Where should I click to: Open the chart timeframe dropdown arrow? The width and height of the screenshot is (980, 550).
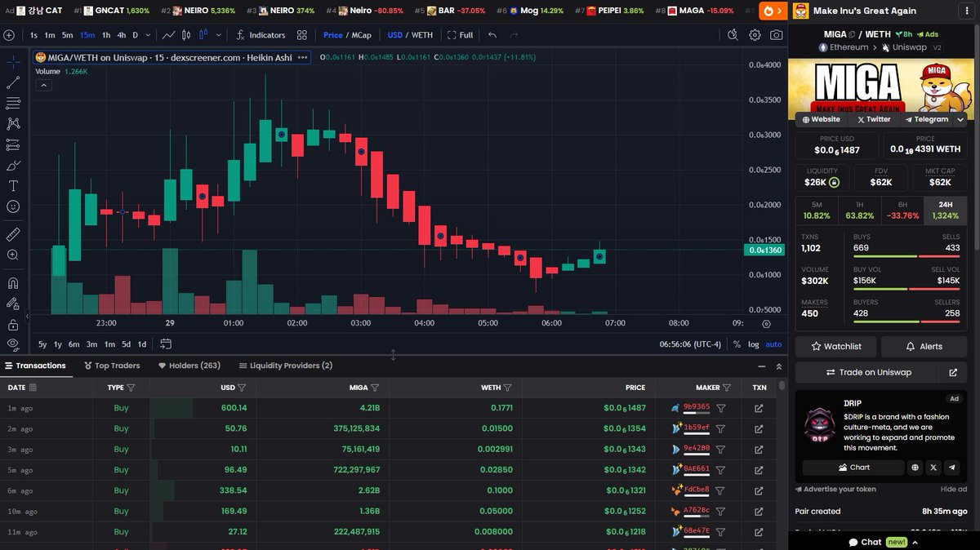[148, 34]
